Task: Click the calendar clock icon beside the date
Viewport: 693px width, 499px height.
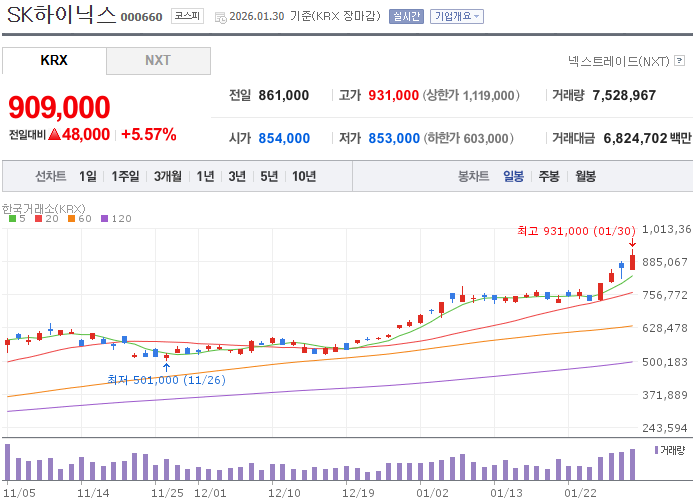Action: click(x=221, y=18)
